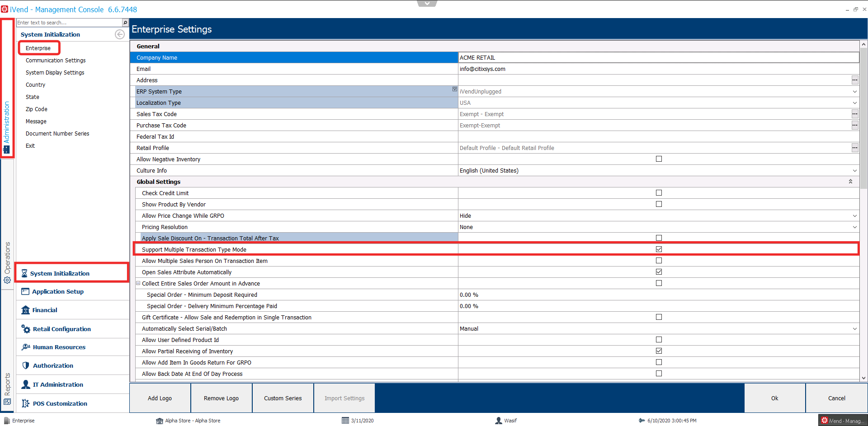The height and width of the screenshot is (426, 868).
Task: Edit the Email value field
Action: pos(659,69)
